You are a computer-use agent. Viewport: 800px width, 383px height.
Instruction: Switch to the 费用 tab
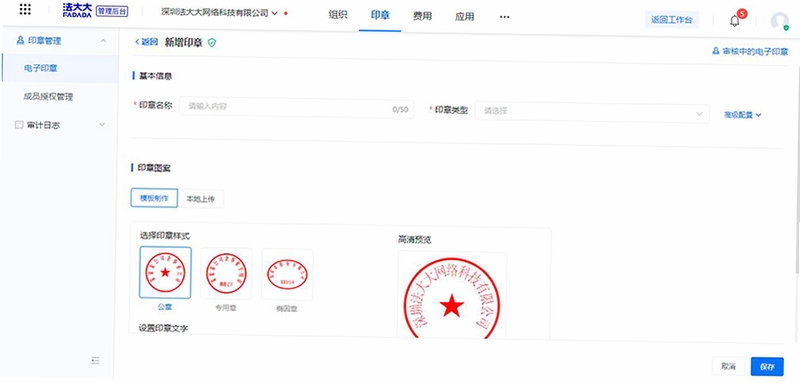[x=422, y=16]
